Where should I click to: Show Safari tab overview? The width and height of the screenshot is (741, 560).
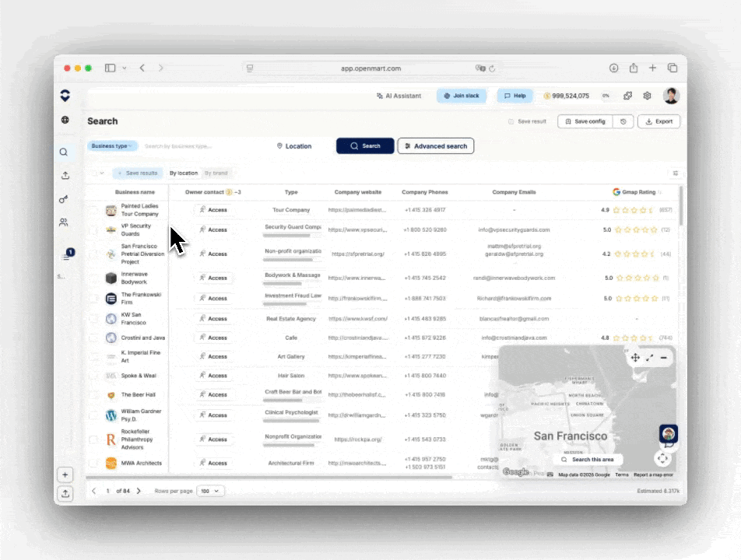point(672,68)
